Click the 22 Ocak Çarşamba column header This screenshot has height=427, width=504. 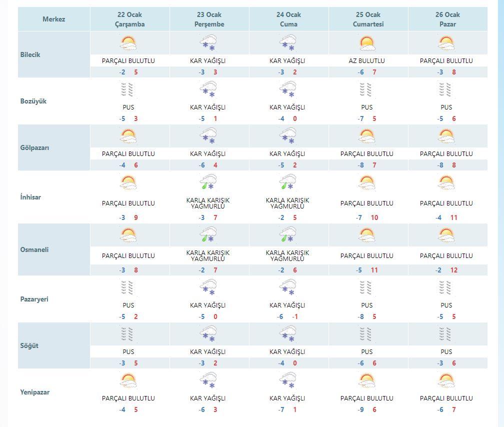tap(130, 19)
